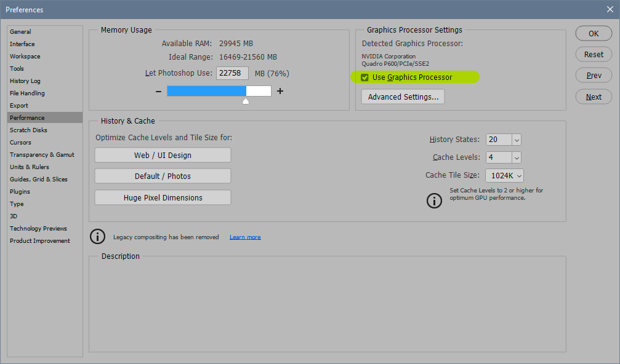620x364 pixels.
Task: Click the Let Photoshop Use memory input field
Action: 232,73
